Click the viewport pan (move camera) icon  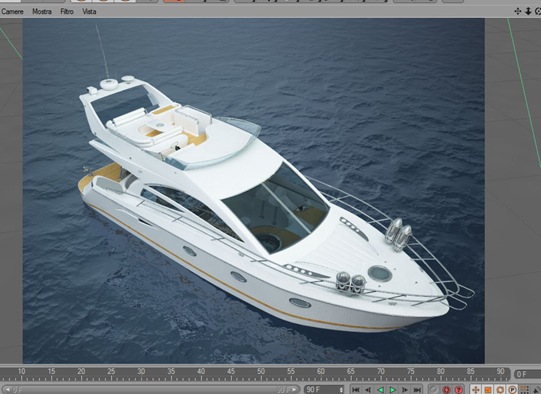518,11
